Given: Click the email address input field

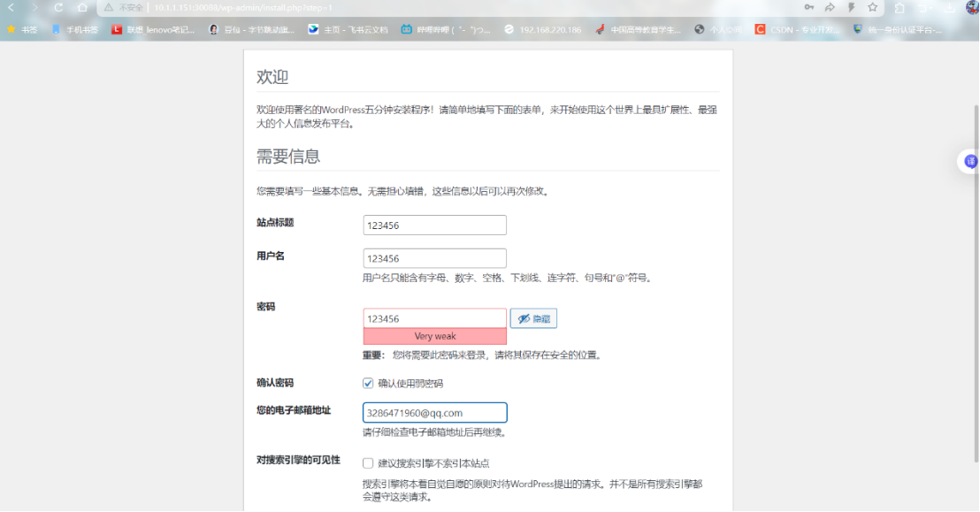Looking at the screenshot, I should (434, 413).
